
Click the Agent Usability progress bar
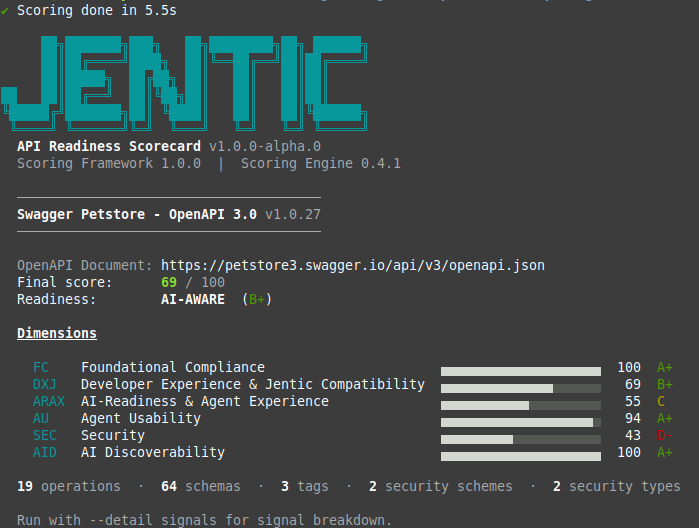[x=521, y=422]
